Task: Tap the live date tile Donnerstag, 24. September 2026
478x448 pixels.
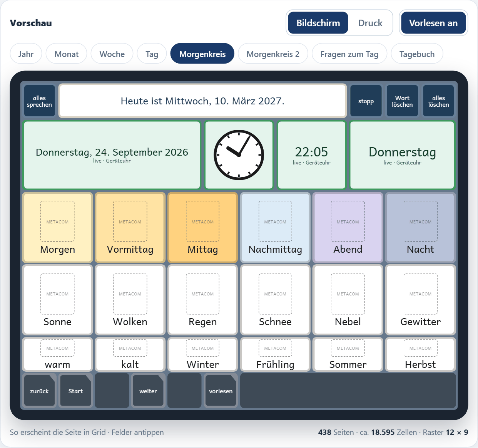Action: click(x=112, y=155)
